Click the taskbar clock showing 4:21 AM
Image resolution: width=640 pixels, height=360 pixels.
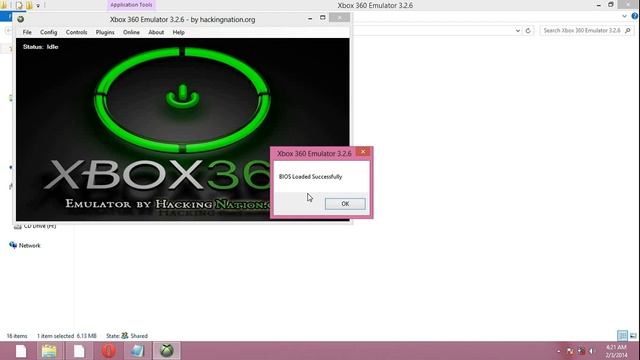tap(616, 351)
